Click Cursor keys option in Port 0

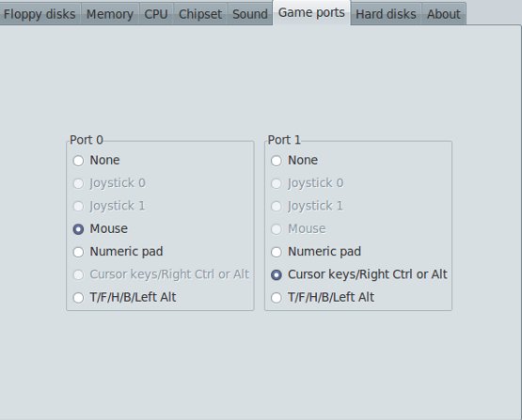[161, 274]
